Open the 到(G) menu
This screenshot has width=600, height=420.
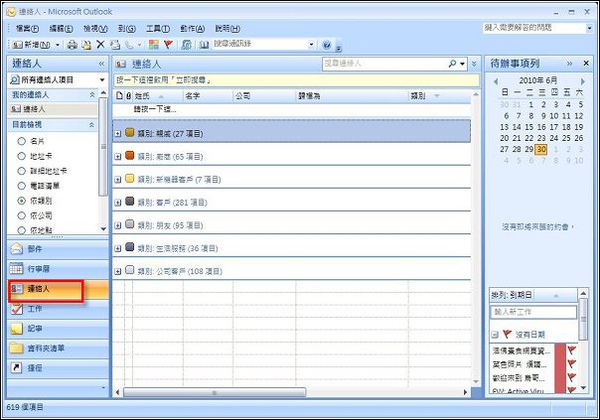127,29
